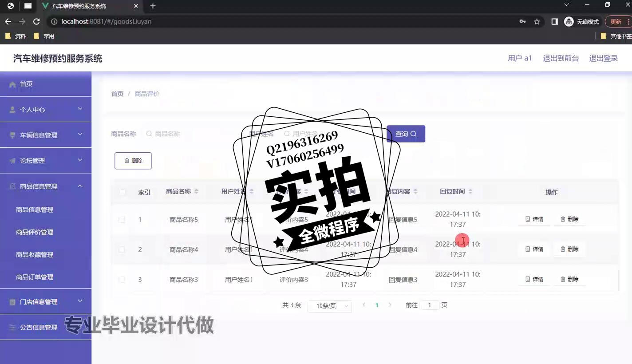Expand 个人中心 submenu chevron
Image resolution: width=632 pixels, height=364 pixels.
[x=80, y=109]
